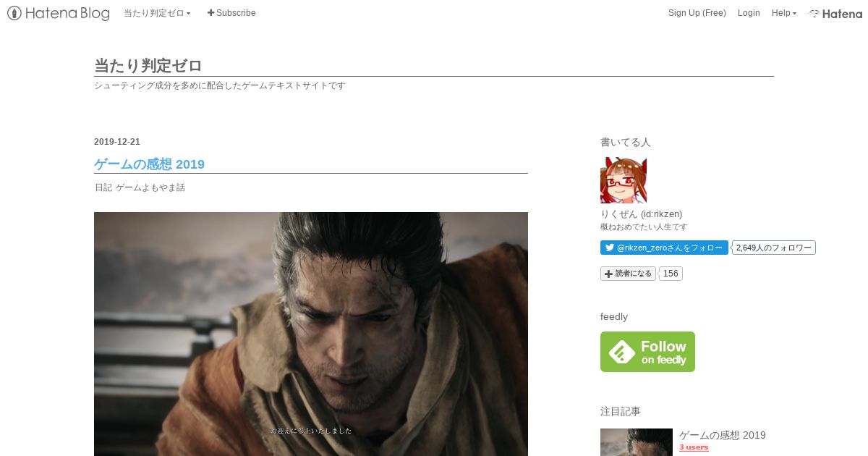Click the 概ねおめでたい人生です profile text
The image size is (868, 456).
point(644,227)
